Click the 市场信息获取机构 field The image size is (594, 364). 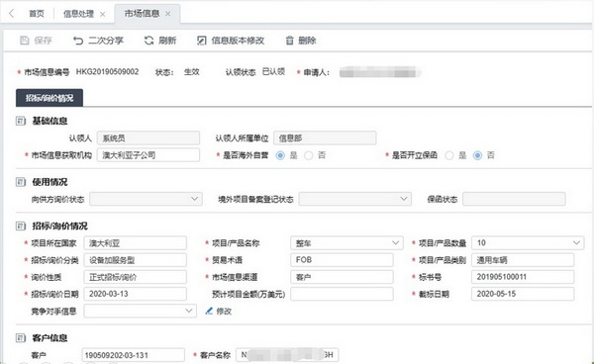[148, 155]
